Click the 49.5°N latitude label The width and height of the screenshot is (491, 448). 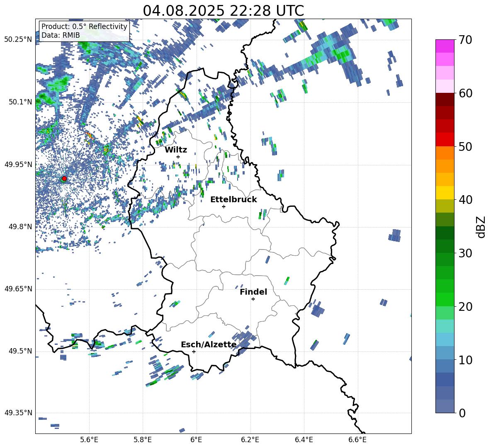pos(20,351)
